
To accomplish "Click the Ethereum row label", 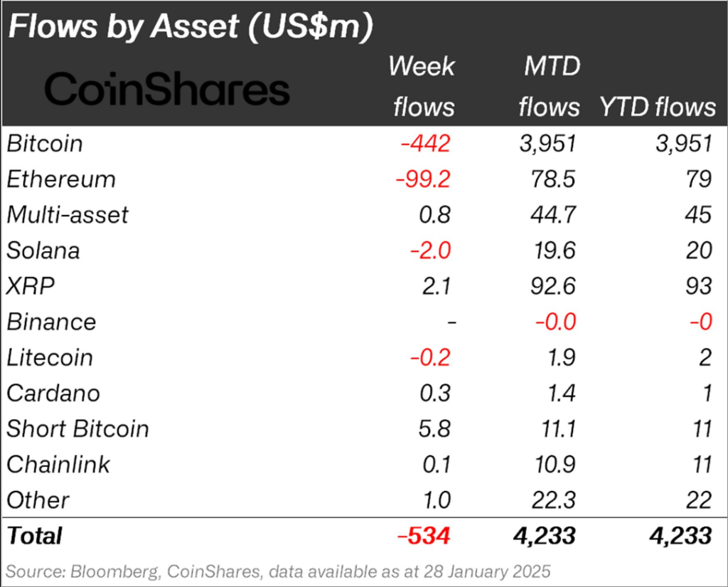I will (x=60, y=179).
